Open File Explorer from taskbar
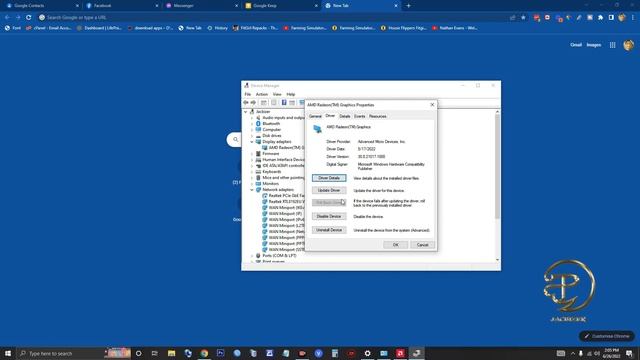This screenshot has width=640, height=360. point(171,353)
